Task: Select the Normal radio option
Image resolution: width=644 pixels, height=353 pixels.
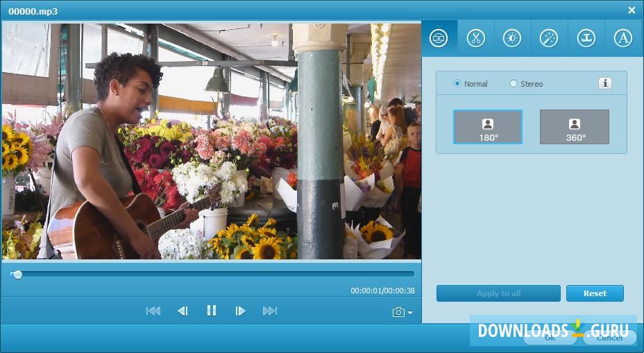Action: 471,84
